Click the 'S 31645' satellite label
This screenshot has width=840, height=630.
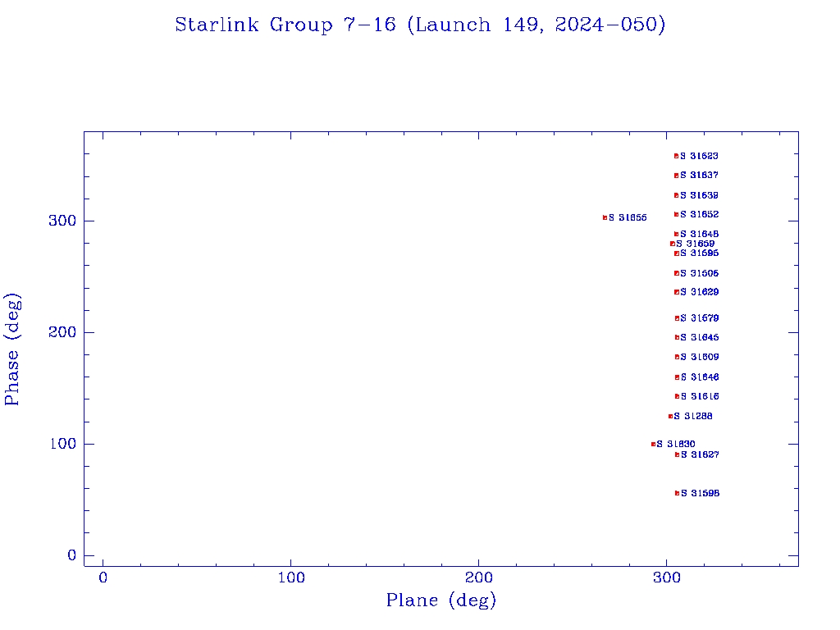coord(700,337)
